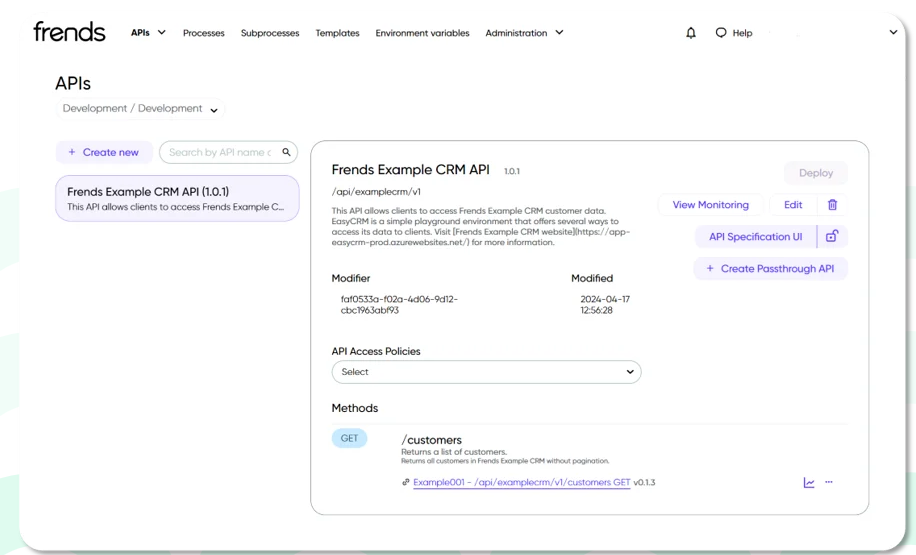Click the search magnifier icon
Screen dimensions: 916x555
286,152
